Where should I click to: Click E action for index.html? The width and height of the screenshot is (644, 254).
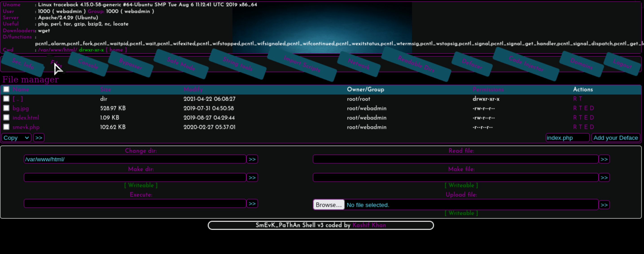coord(586,118)
